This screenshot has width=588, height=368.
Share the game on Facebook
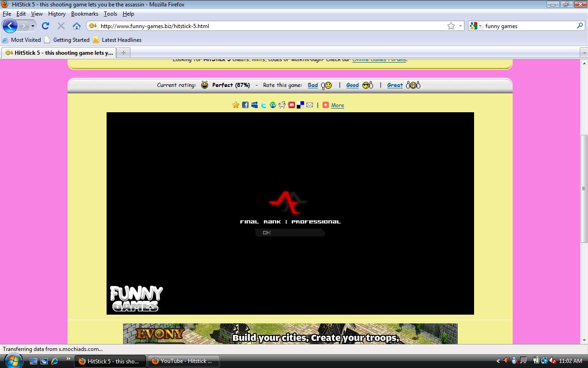click(245, 105)
